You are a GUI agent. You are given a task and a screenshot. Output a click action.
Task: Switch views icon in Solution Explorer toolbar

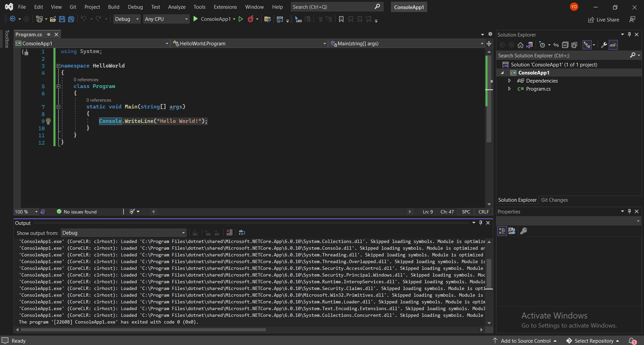(x=530, y=45)
